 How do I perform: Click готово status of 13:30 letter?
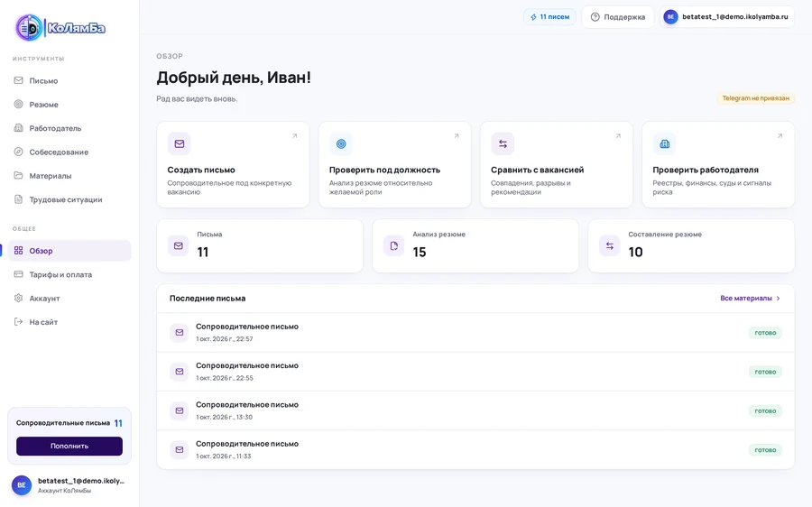tap(765, 410)
